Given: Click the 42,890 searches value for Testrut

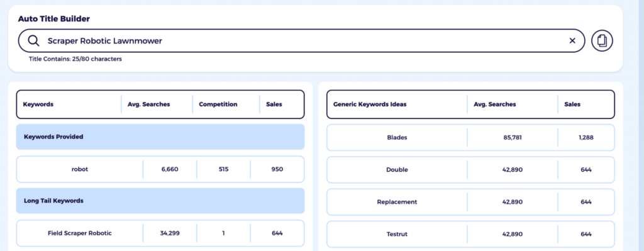Looking at the screenshot, I should [x=512, y=234].
